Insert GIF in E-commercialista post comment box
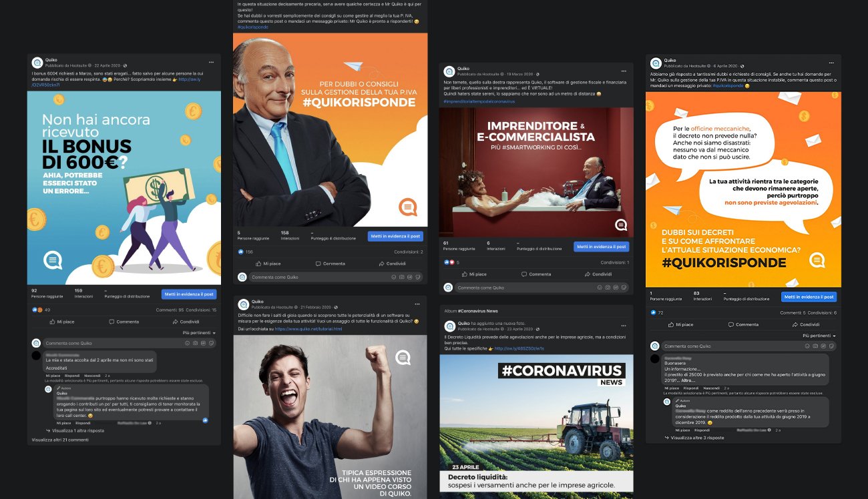The image size is (868, 499). 616,288
